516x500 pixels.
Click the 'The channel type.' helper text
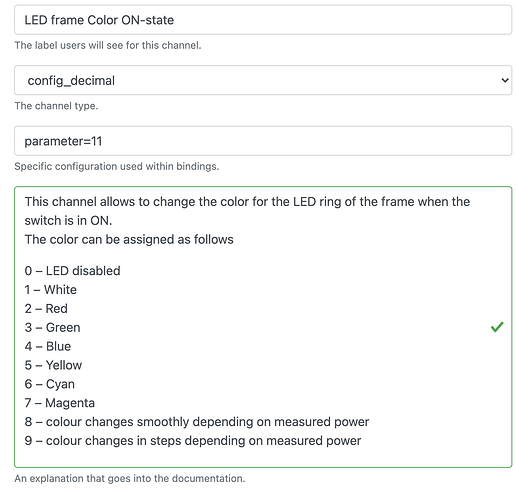56,106
